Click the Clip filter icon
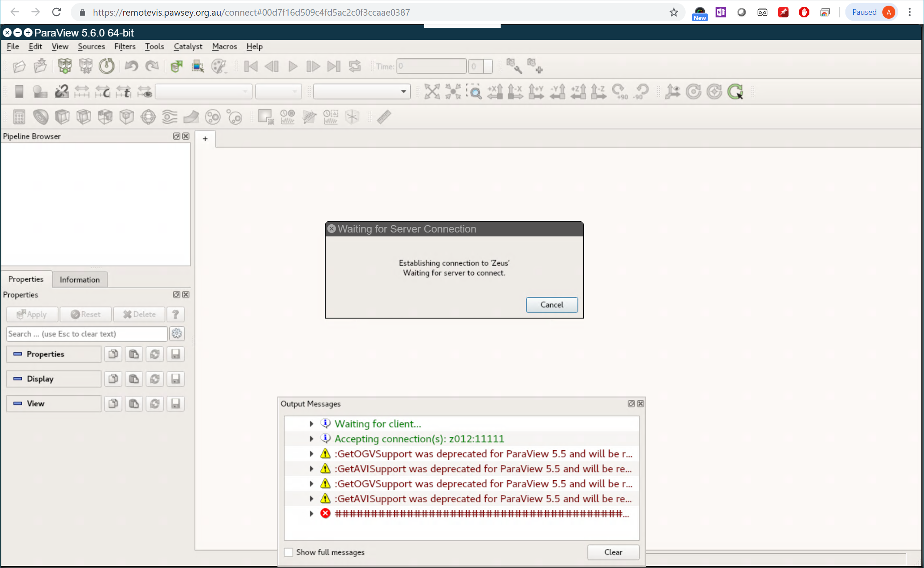The width and height of the screenshot is (924, 568). tap(62, 116)
